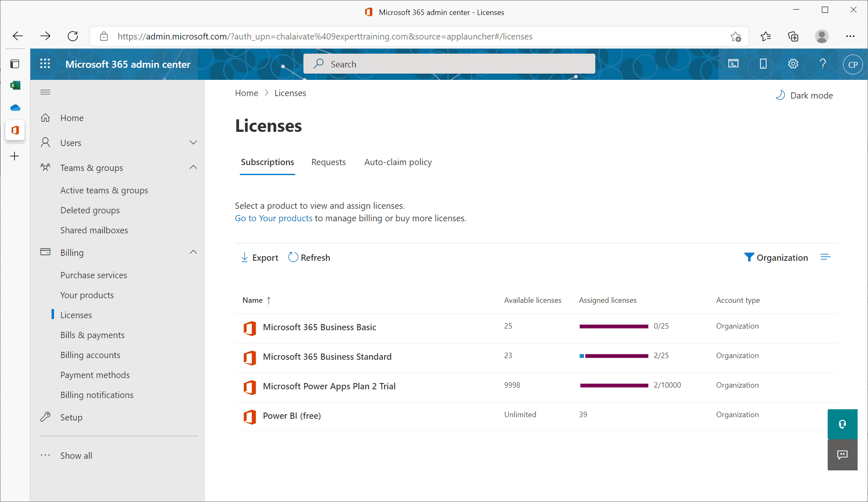Add this page to favorites star
Viewport: 868px width, 502px height.
coord(736,37)
